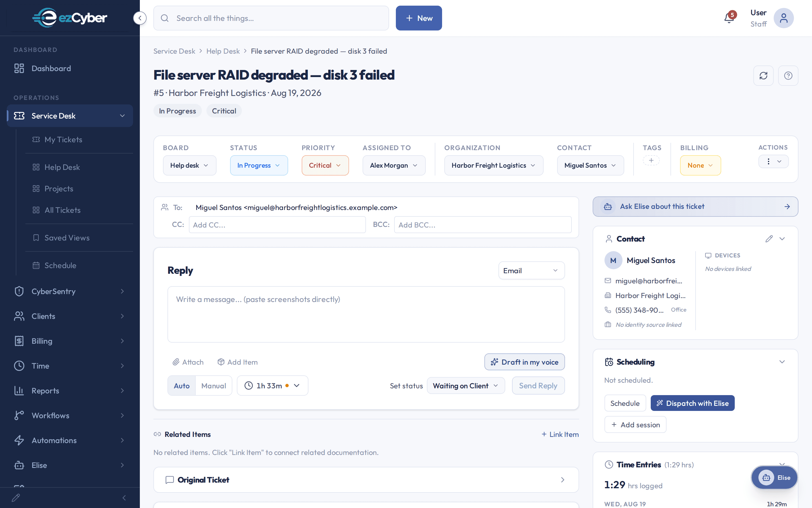Collapse the sidebar with the arrow button
This screenshot has width=812, height=508.
140,18
